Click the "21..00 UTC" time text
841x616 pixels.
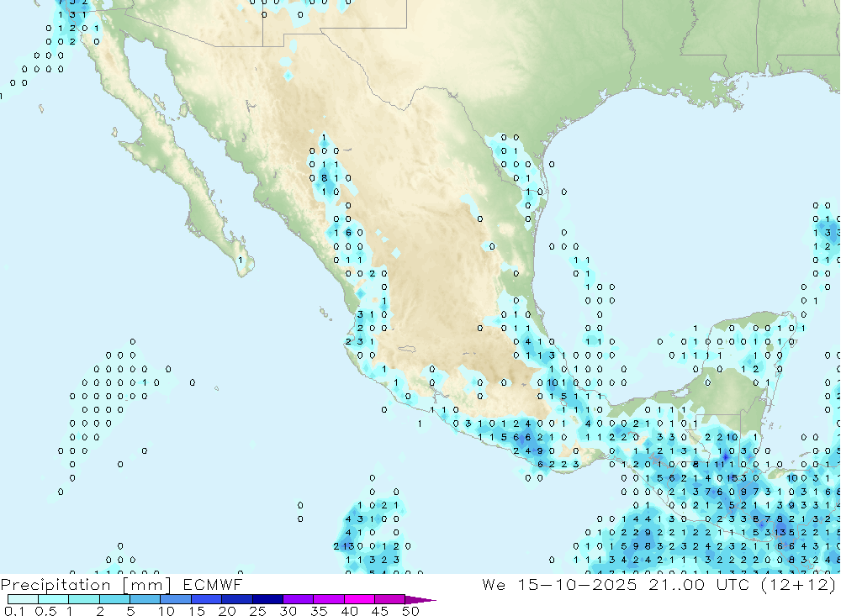tap(699, 584)
